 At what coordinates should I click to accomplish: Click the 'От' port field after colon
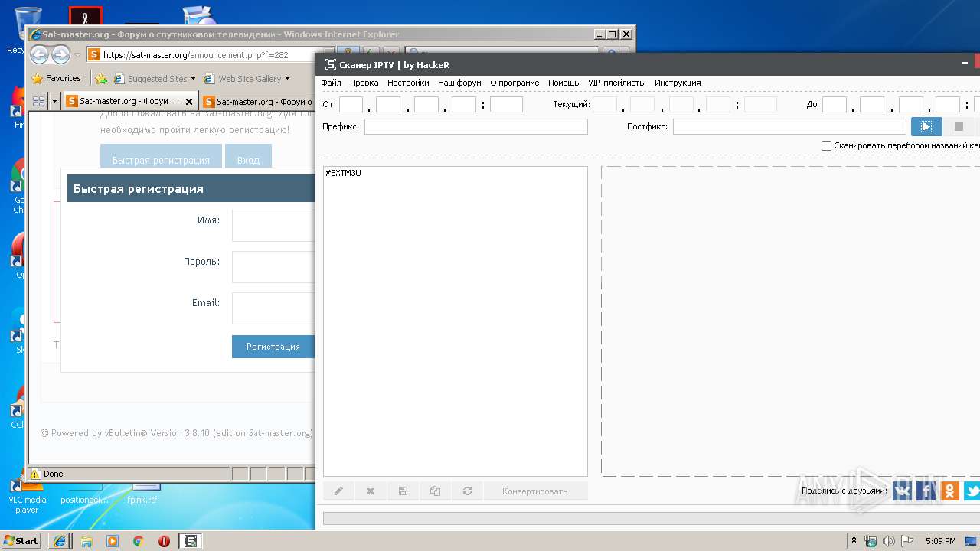pyautogui.click(x=506, y=105)
